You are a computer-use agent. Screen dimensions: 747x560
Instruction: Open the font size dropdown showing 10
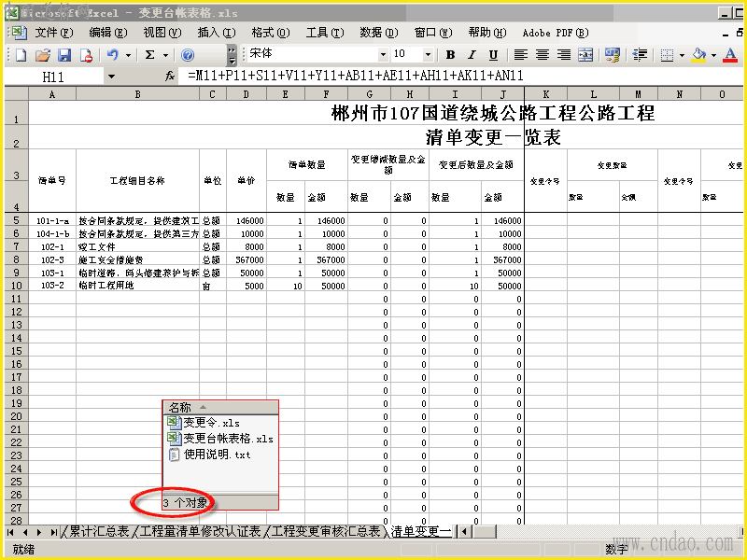pyautogui.click(x=428, y=55)
